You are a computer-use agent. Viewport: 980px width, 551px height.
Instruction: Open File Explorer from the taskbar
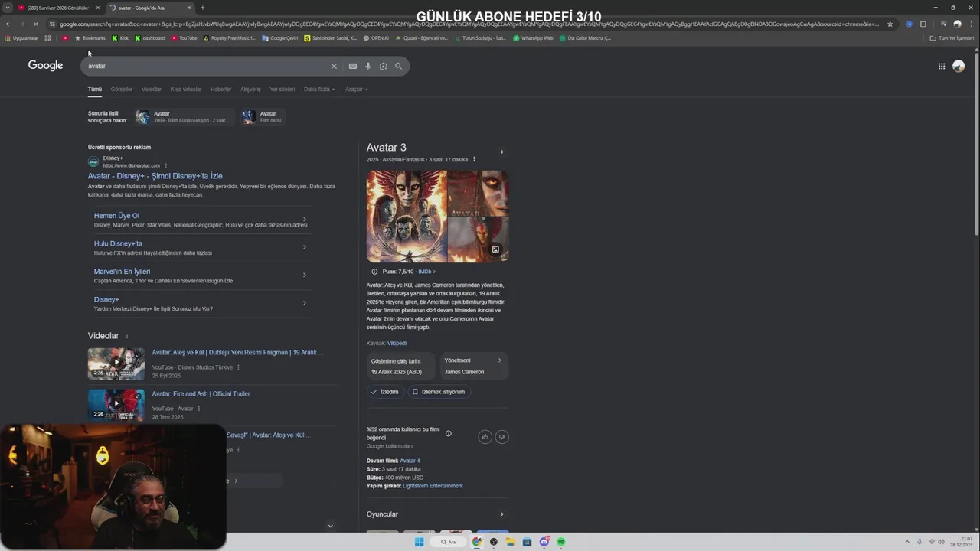(510, 542)
